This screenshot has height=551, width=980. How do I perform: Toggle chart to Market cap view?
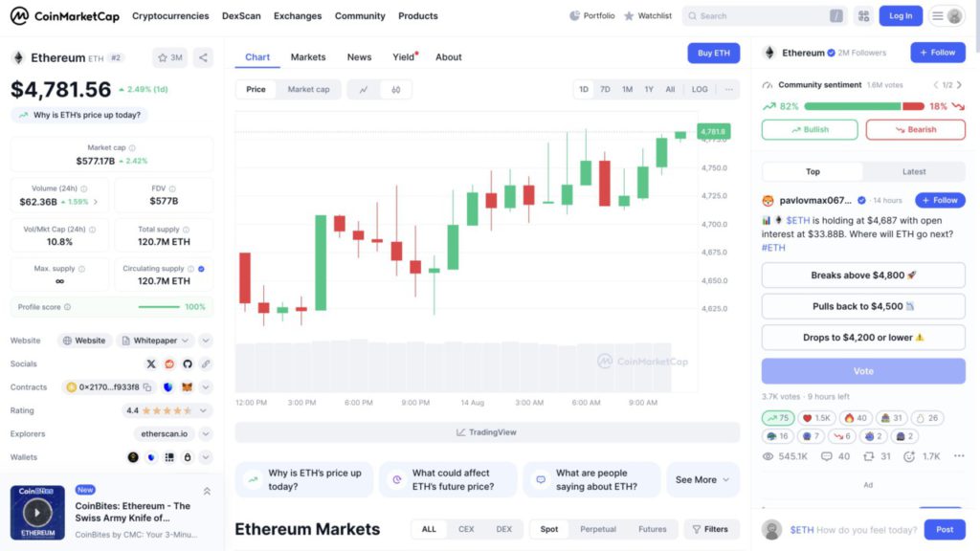(308, 89)
